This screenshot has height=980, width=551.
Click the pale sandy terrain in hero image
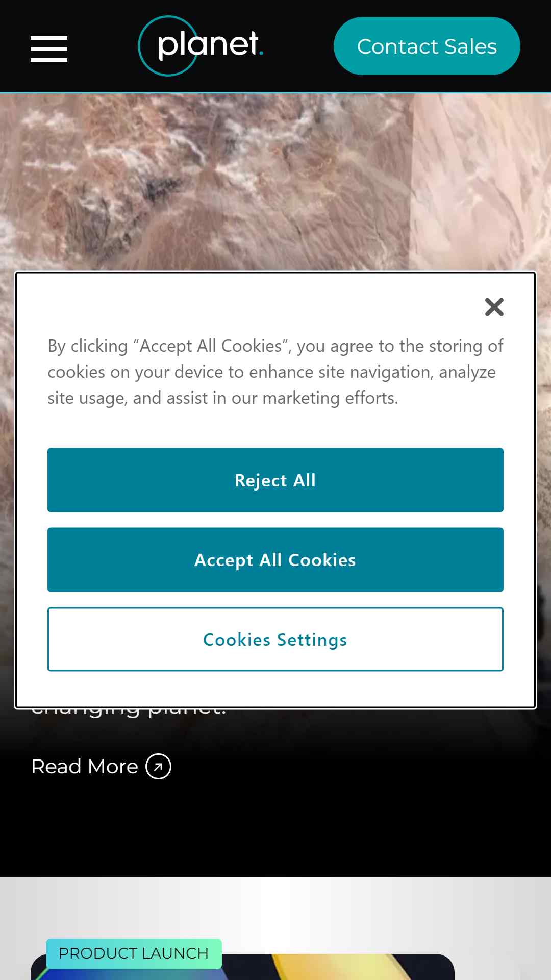click(x=480, y=182)
